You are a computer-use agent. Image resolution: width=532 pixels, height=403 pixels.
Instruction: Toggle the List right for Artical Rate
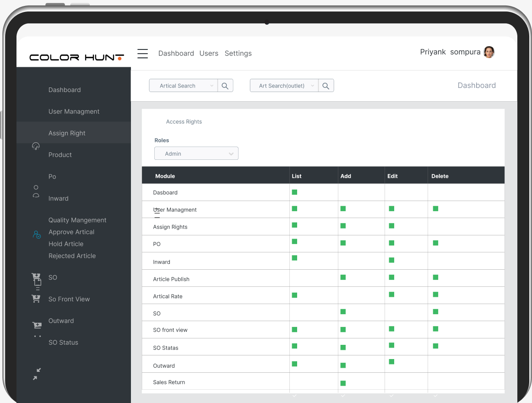pyautogui.click(x=294, y=295)
